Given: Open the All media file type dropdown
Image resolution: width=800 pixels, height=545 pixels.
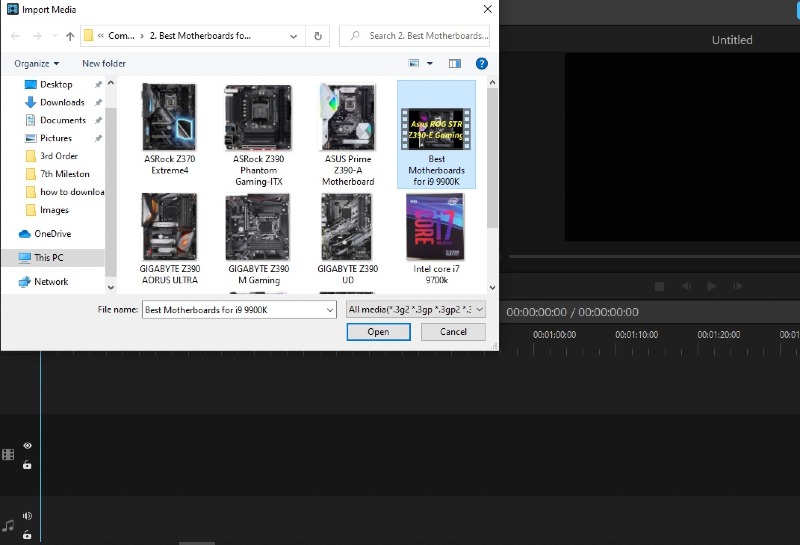Looking at the screenshot, I should pyautogui.click(x=415, y=309).
